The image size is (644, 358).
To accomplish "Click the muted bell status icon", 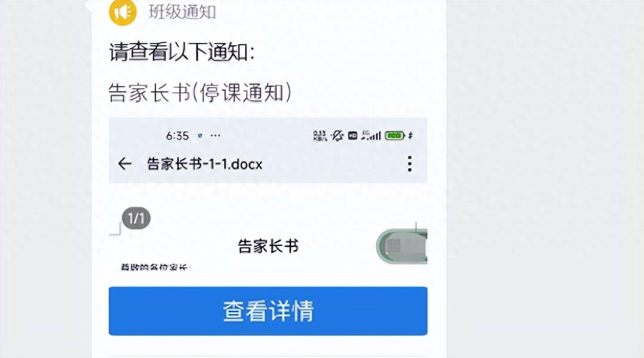I will pyautogui.click(x=338, y=135).
